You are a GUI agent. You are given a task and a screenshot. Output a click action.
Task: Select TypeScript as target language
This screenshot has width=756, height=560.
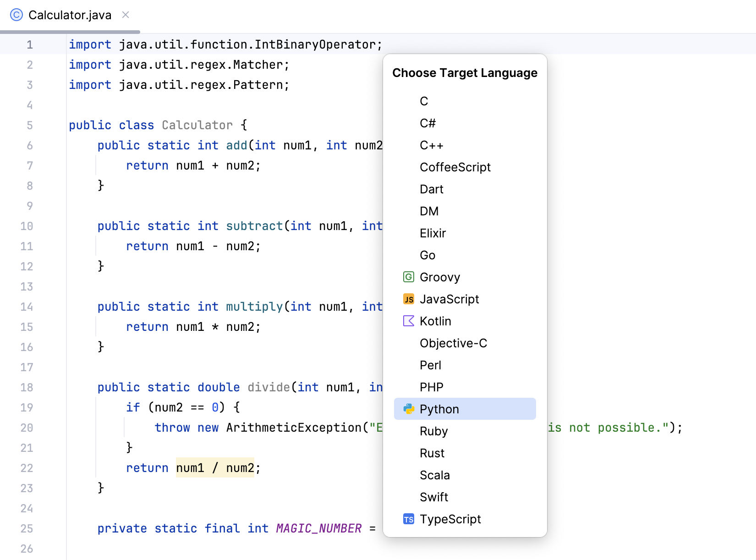[x=465, y=519]
